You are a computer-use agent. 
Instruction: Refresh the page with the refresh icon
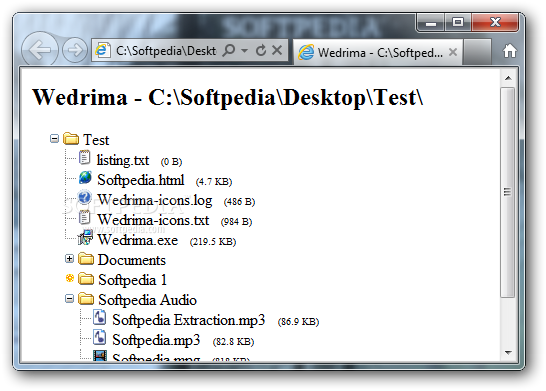[261, 50]
